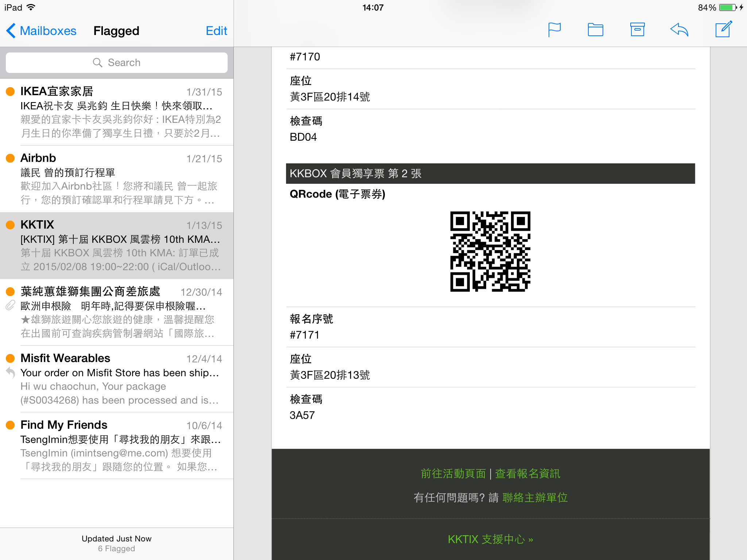Open the move-to-folder icon
Image resolution: width=747 pixels, height=560 pixels.
coord(595,30)
